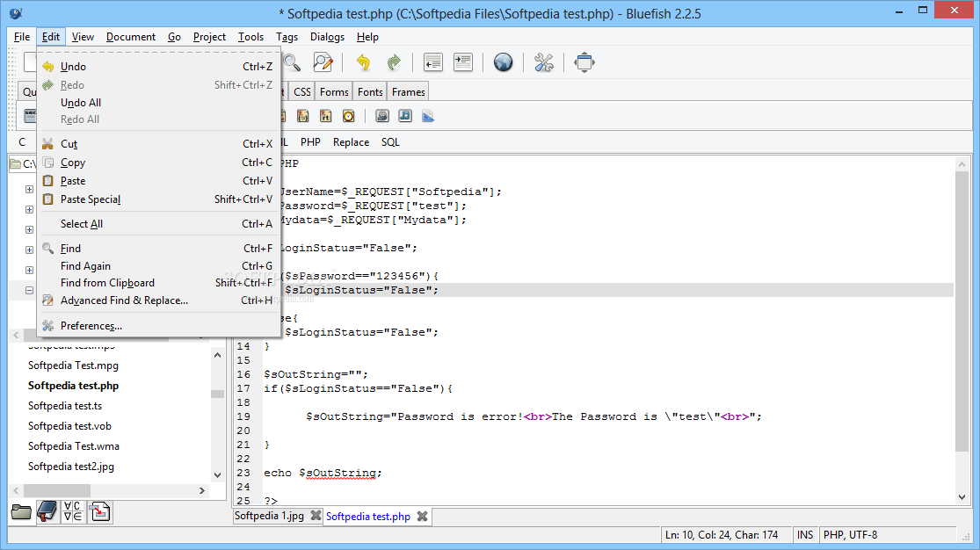Expand the fourth plus tree node
This screenshot has height=550, width=980.
(x=29, y=250)
